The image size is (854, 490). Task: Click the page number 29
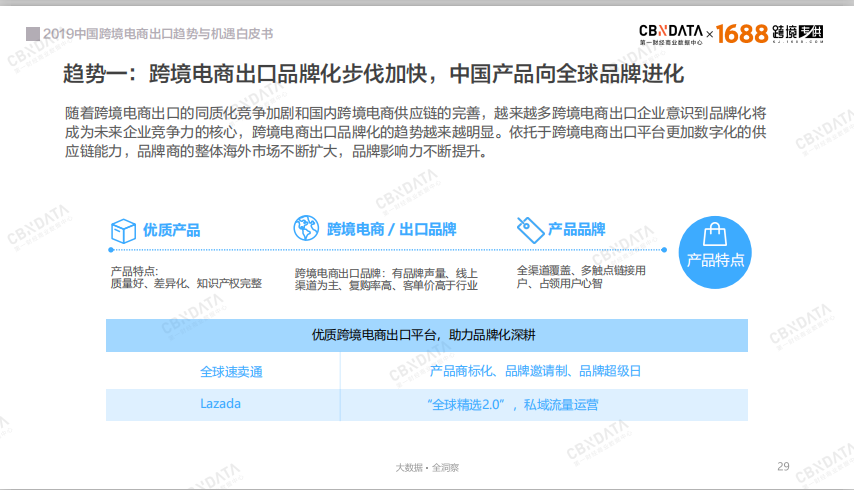[x=783, y=467]
